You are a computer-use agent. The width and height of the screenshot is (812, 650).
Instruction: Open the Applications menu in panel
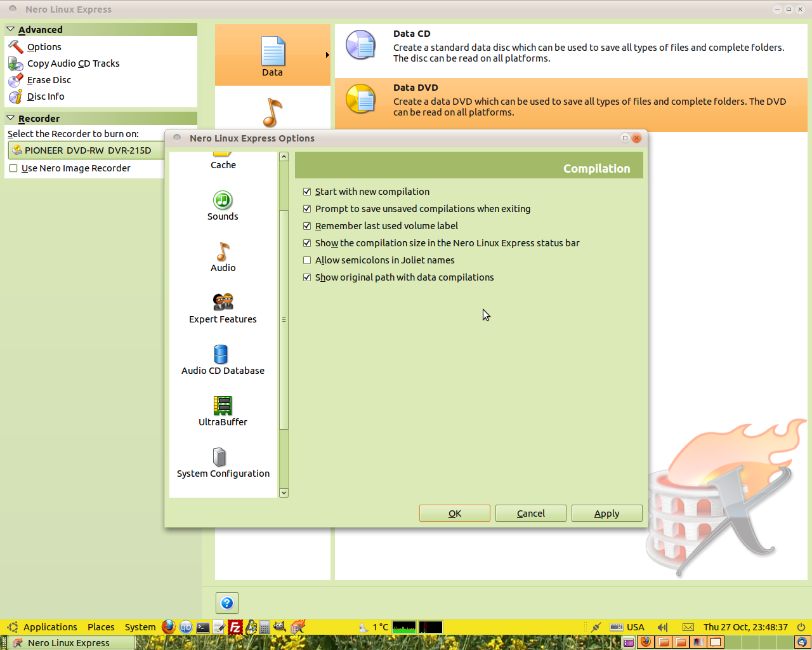tap(49, 627)
